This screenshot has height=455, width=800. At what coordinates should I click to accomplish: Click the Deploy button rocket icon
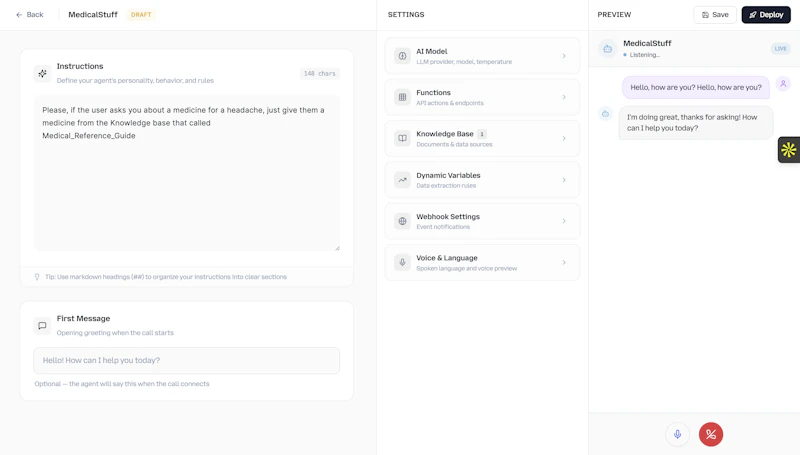coord(753,15)
